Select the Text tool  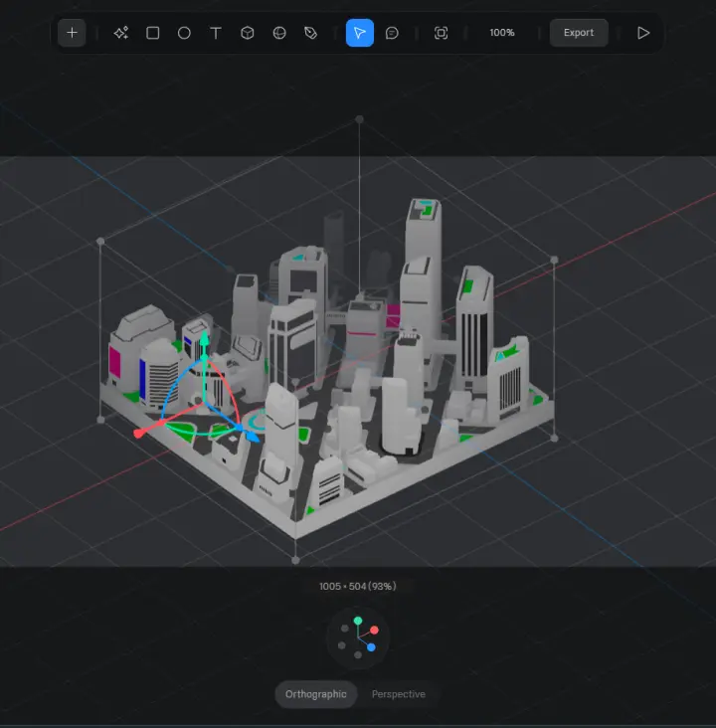pos(216,33)
